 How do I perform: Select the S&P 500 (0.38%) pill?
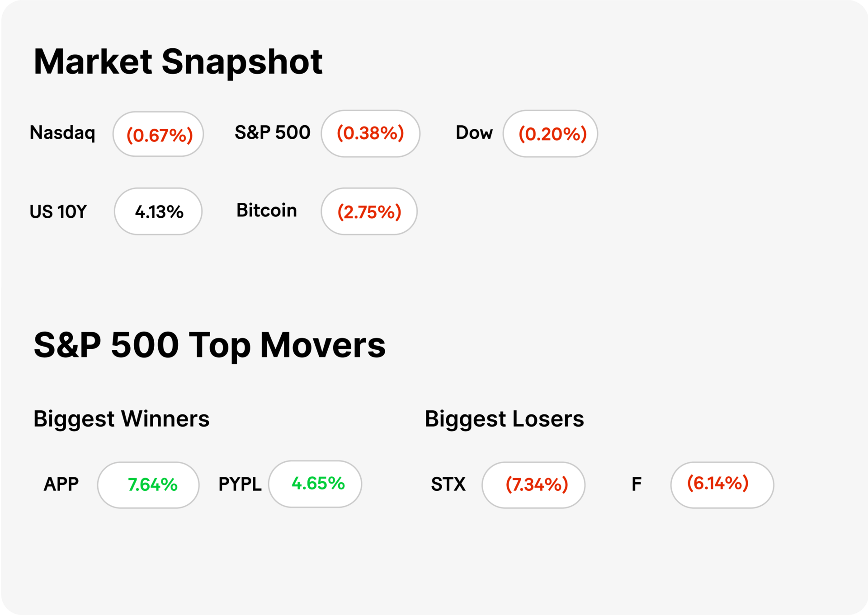pyautogui.click(x=371, y=134)
